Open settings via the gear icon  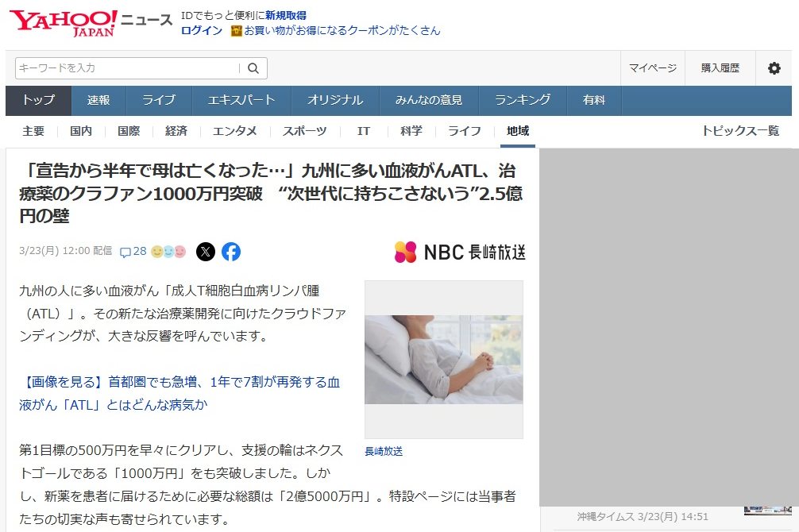click(774, 68)
